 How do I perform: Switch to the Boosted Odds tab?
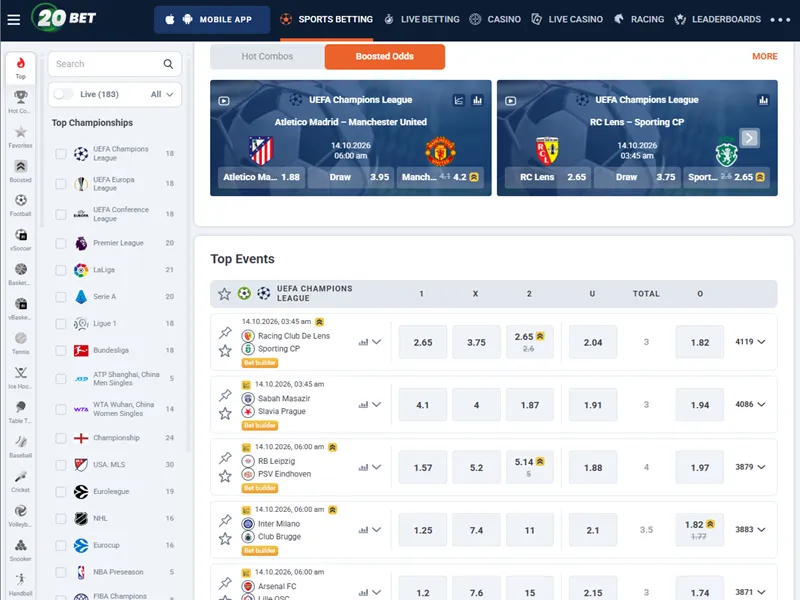[x=385, y=57]
